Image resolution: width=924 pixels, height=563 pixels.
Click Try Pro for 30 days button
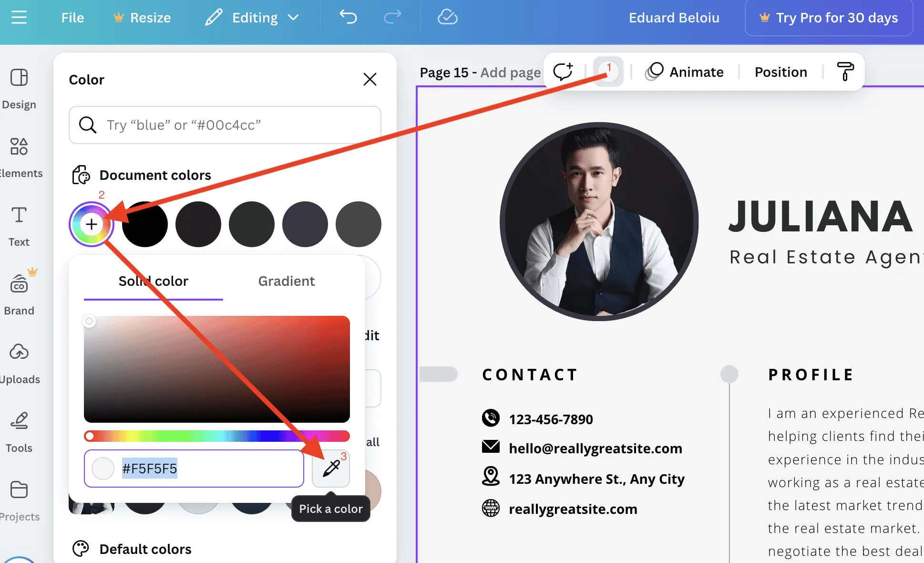(x=829, y=18)
